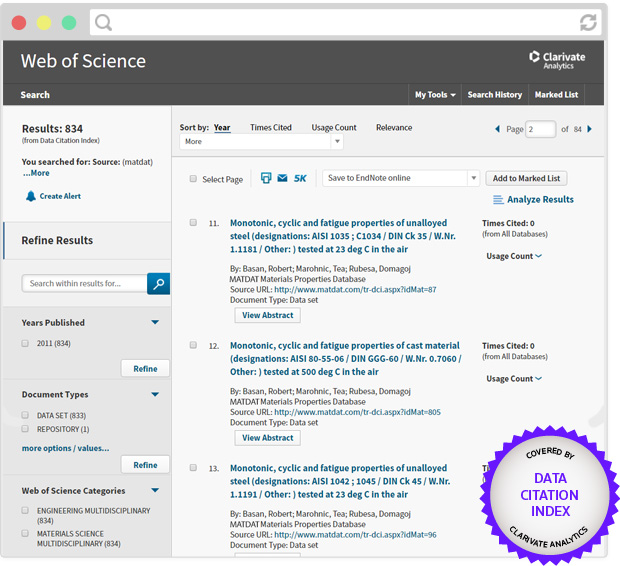620x566 pixels.
Task: Click the Results: 834 heading
Action: (x=52, y=129)
